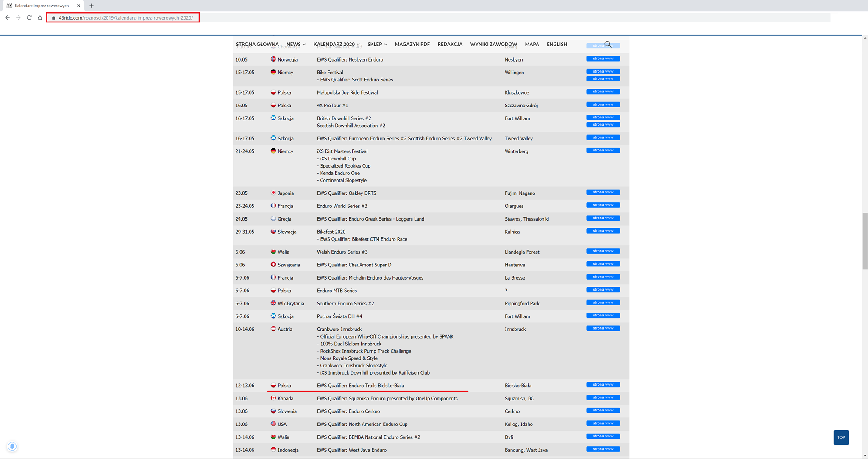Select text 'Szczawno-Zdrój'

point(521,106)
